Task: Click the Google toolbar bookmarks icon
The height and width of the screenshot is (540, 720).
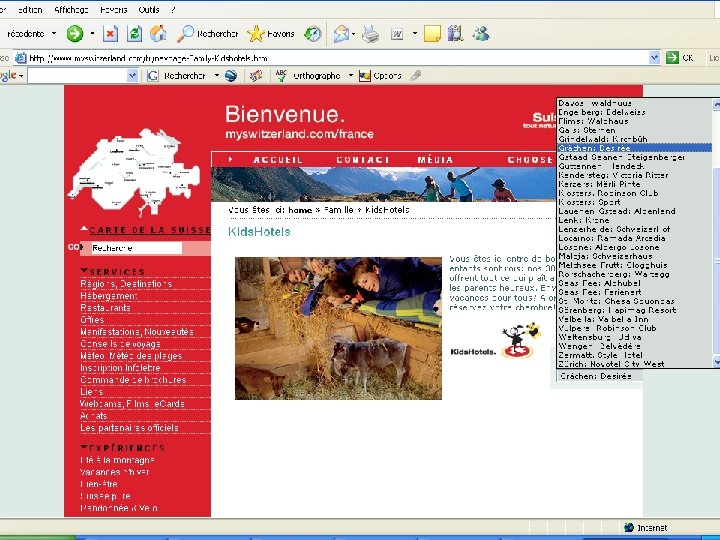Action: point(256,76)
